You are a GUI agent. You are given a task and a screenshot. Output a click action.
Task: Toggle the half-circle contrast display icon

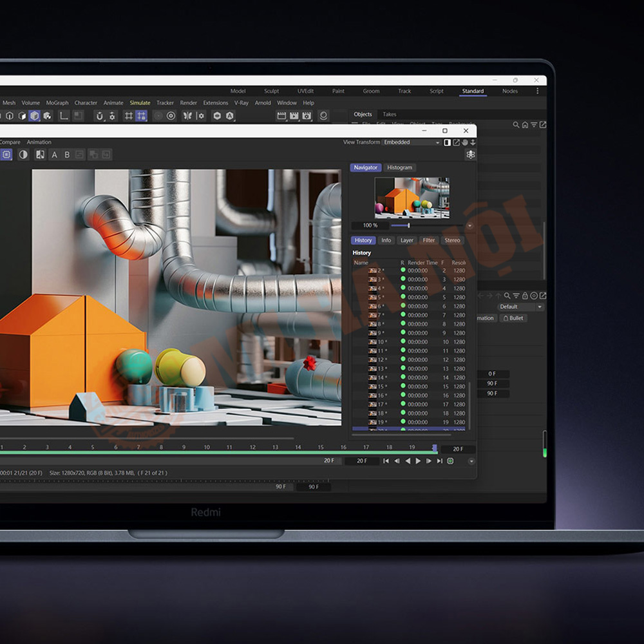tap(23, 155)
